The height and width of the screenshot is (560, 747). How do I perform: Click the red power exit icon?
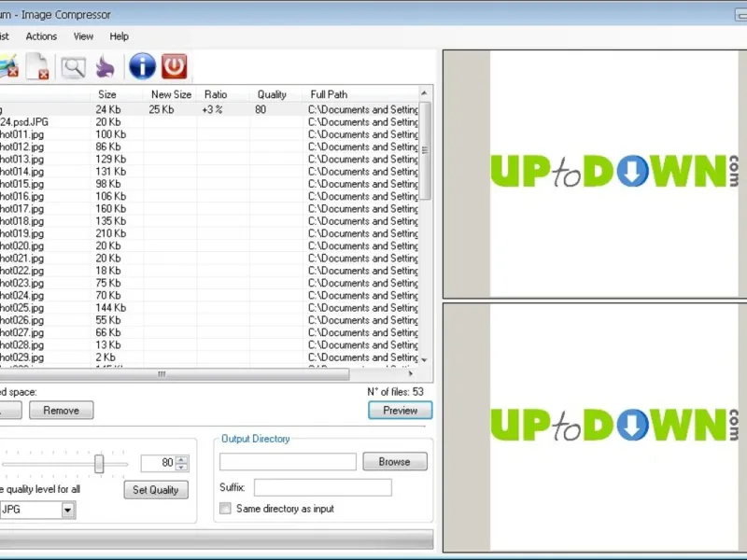174,65
